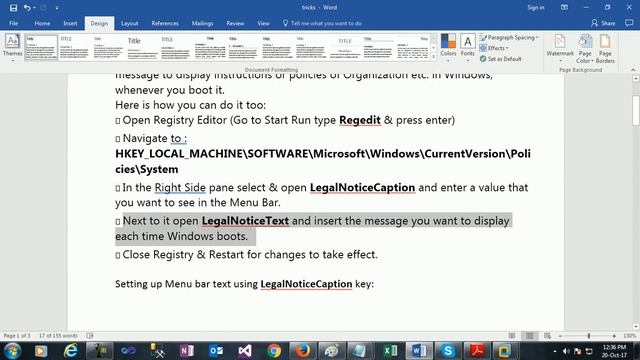Click Set as Default
640x360 pixels.
pos(501,59)
